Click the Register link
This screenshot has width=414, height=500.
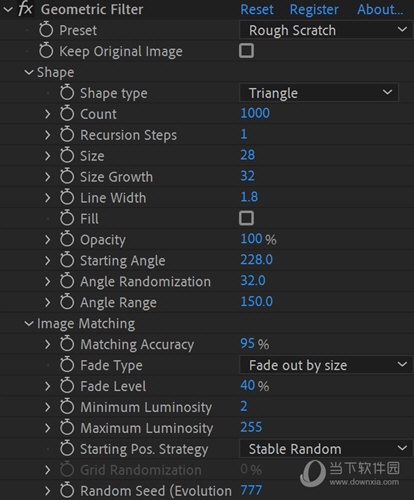point(314,9)
